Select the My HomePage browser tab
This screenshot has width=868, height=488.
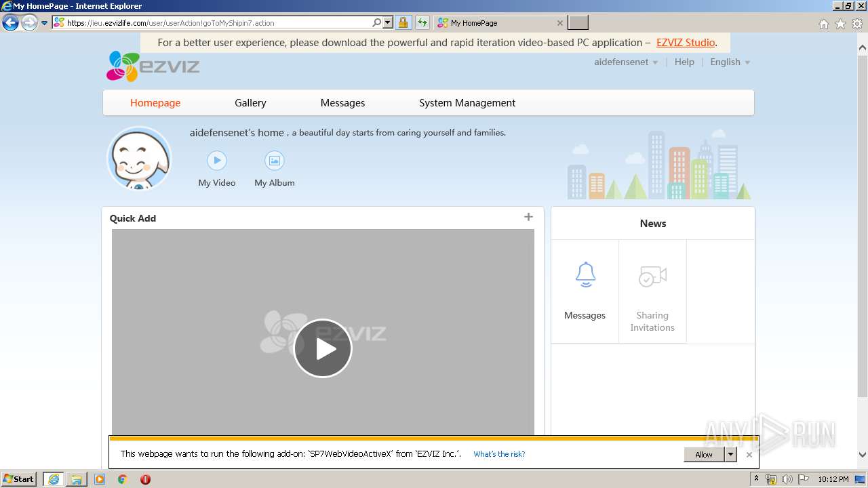tap(500, 23)
